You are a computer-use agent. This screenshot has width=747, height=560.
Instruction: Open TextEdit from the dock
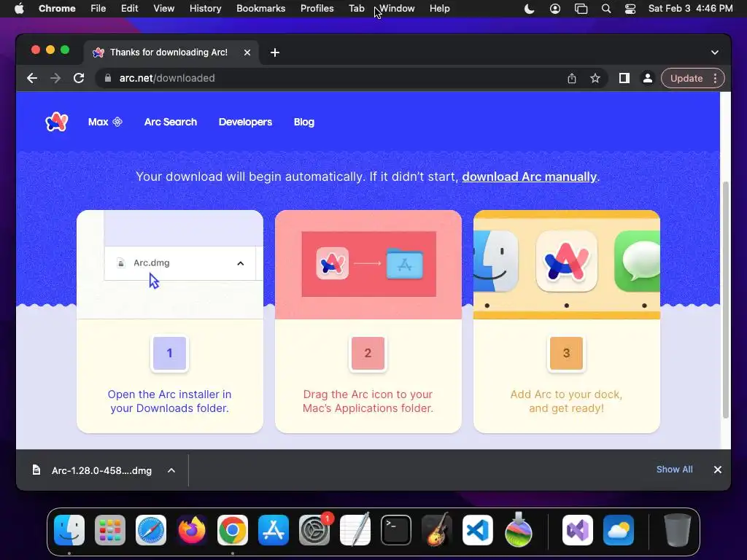click(x=355, y=529)
